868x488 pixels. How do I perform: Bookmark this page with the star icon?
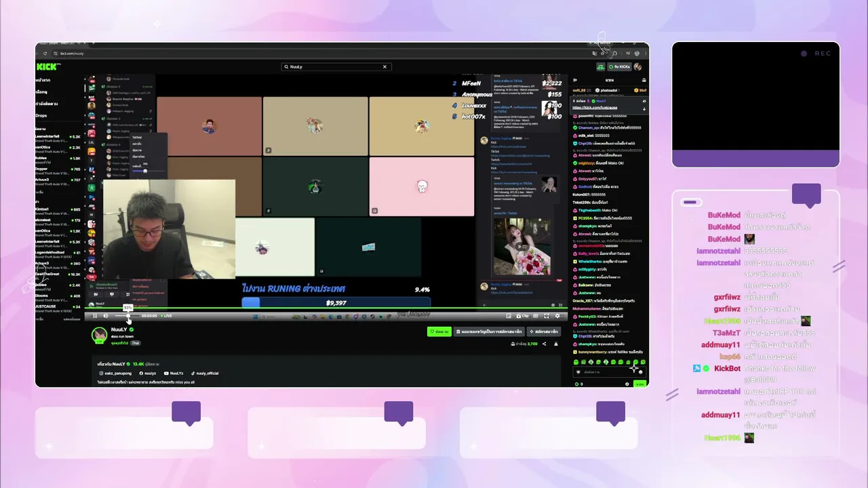pos(602,54)
